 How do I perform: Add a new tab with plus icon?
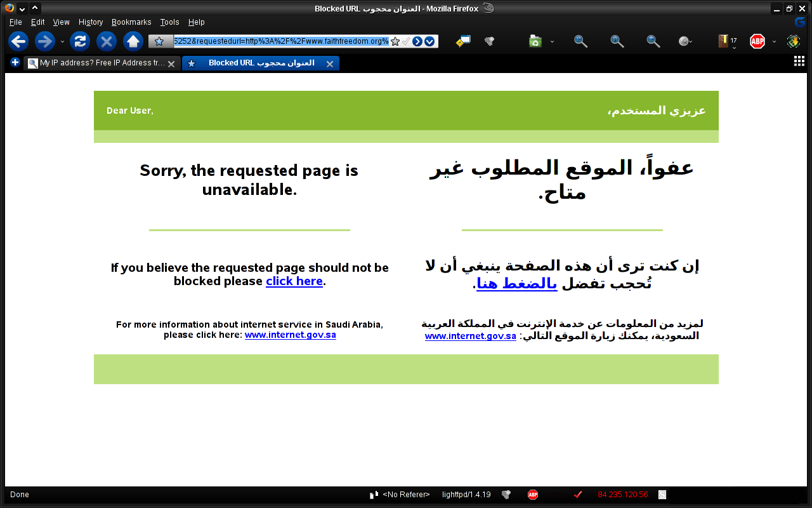(x=15, y=62)
